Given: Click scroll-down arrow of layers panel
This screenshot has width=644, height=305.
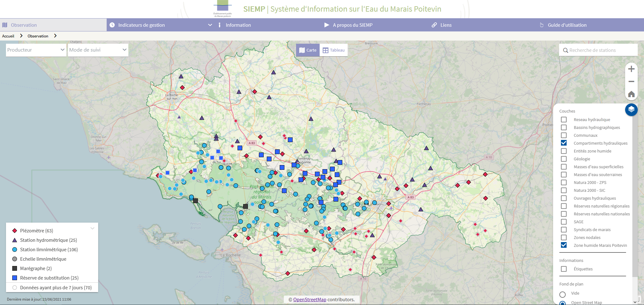Looking at the screenshot, I should [x=635, y=302].
